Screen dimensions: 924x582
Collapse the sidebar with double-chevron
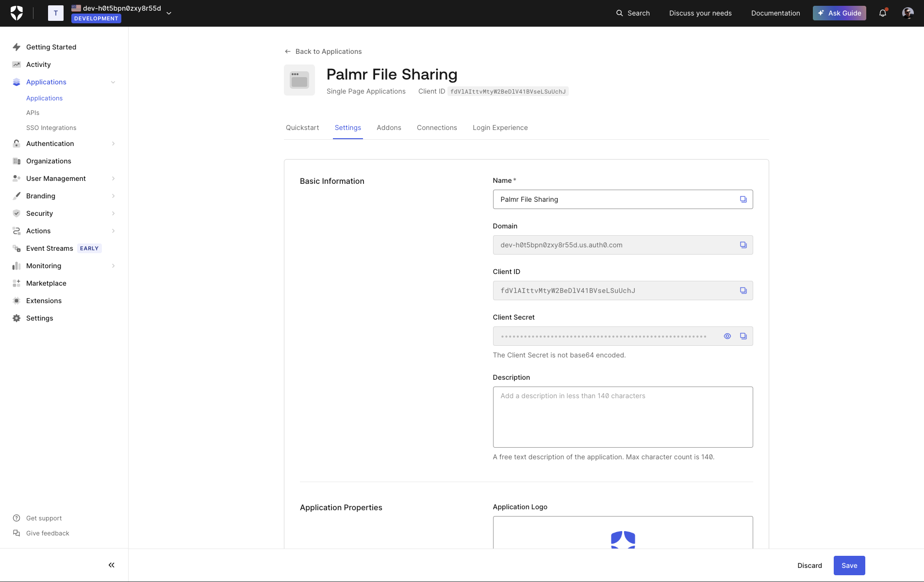[112, 565]
